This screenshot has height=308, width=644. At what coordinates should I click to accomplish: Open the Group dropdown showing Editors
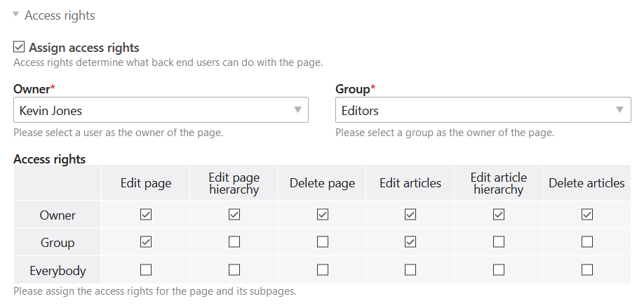tap(483, 110)
